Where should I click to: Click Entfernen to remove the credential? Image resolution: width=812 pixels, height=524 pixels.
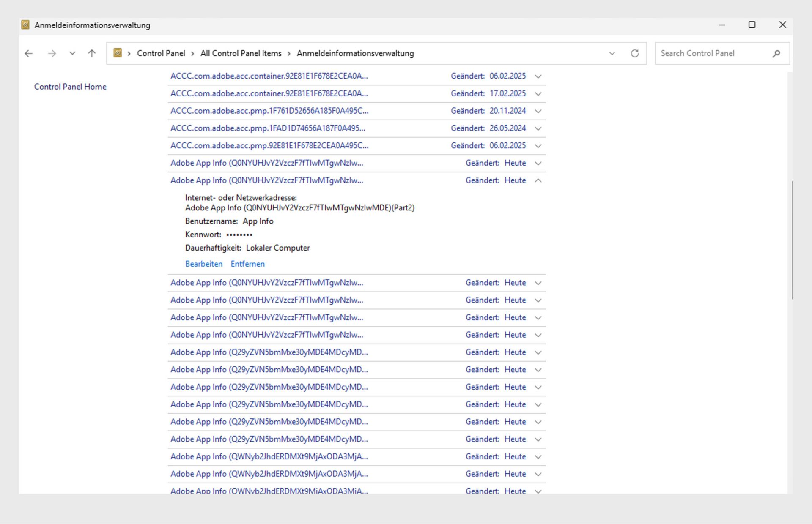pyautogui.click(x=248, y=264)
